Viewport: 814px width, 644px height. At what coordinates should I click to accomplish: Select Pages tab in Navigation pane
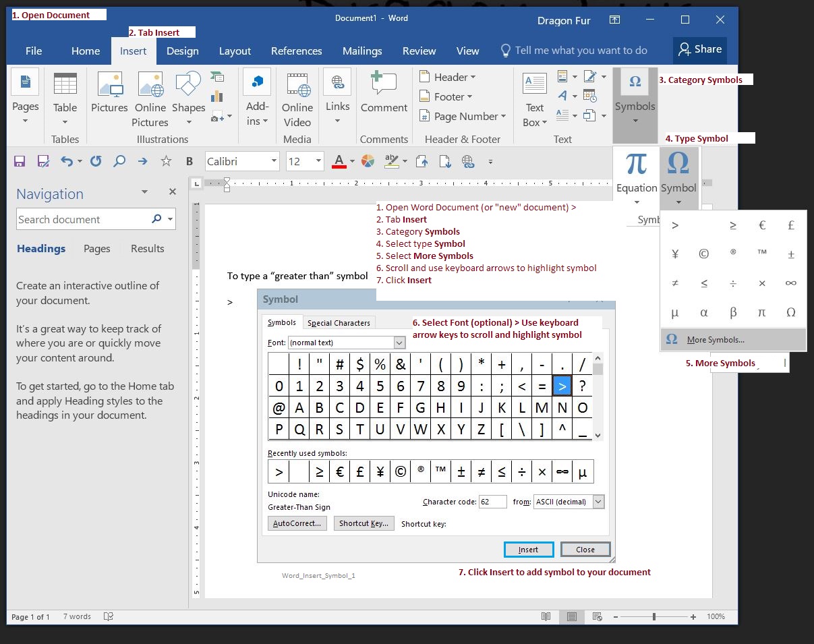97,248
